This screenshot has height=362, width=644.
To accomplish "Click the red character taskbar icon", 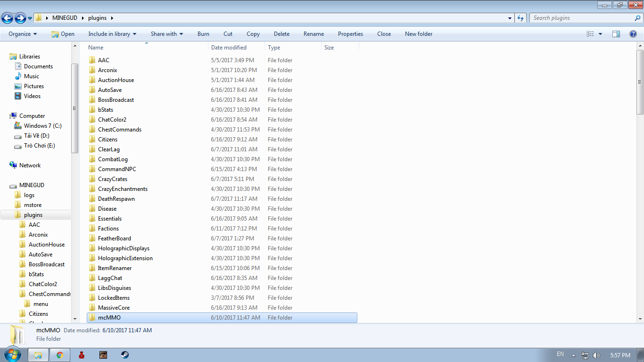I will tap(82, 355).
